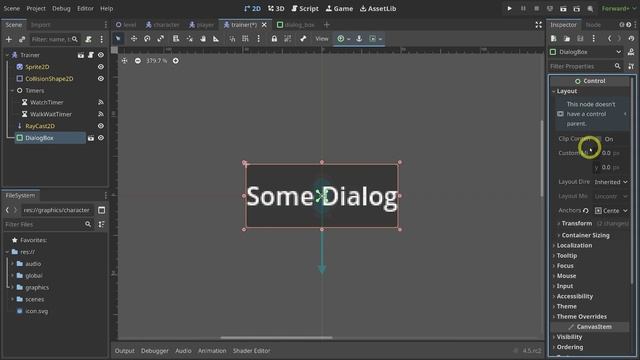Open Anchors preset Center dropdown
The height and width of the screenshot is (360, 640).
[611, 211]
